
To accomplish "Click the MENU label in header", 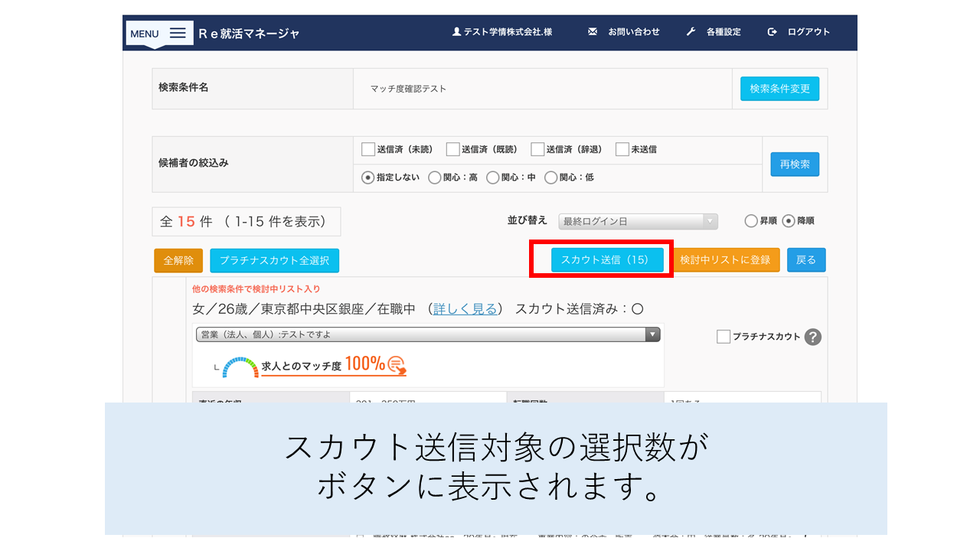I will 145,34.
